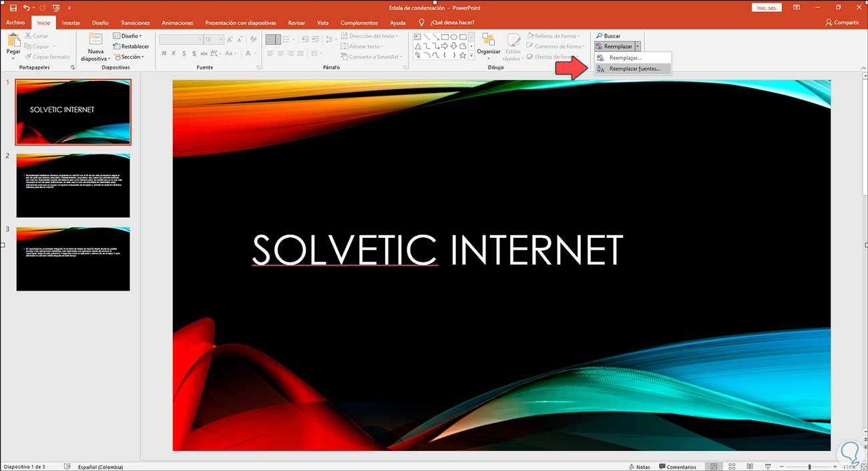Click the Undo arrow icon
The width and height of the screenshot is (868, 471).
26,7
